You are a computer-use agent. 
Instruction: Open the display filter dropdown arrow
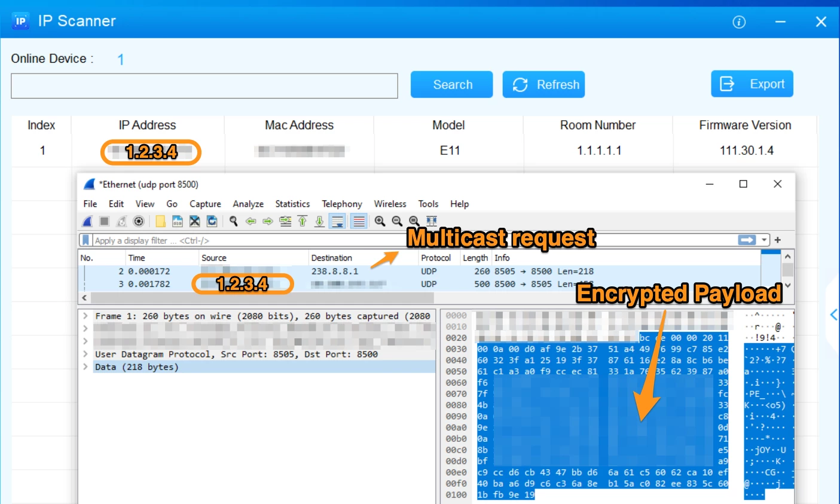764,239
